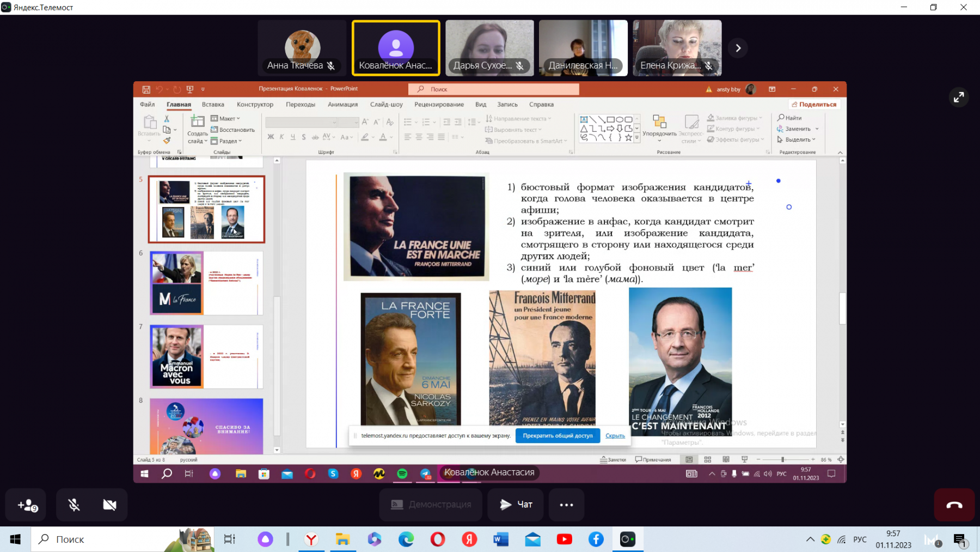The image size is (980, 552).
Task: Click the text highlight color button
Action: coord(365,137)
